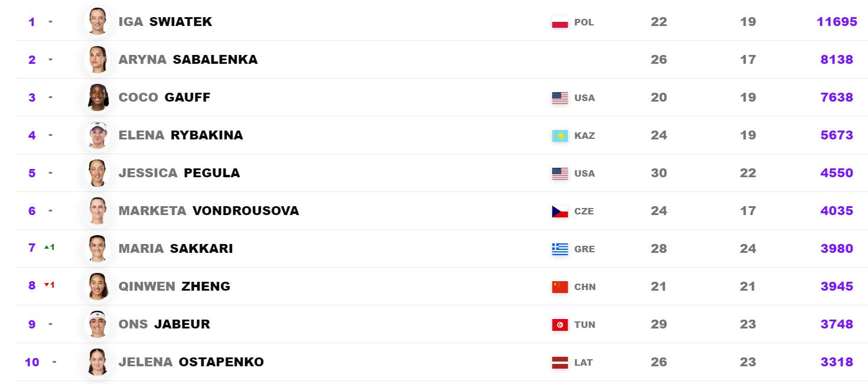Click Maria Sakkari's green rank-up indicator
Image resolution: width=868 pixels, height=384 pixels.
click(50, 248)
